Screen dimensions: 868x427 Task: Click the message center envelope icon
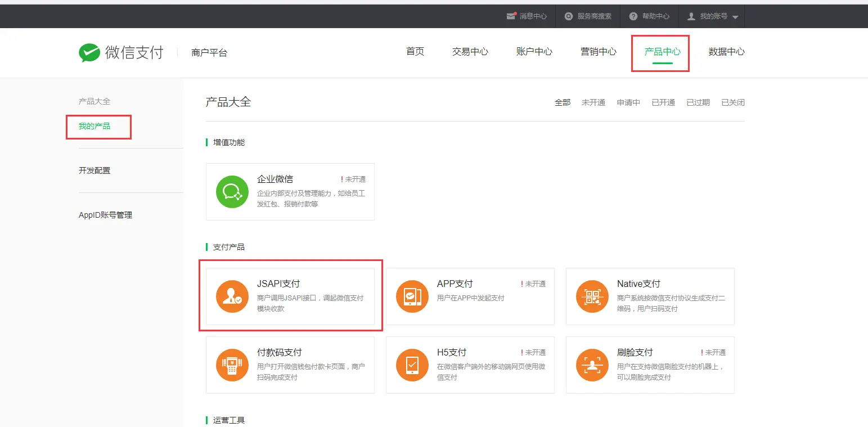(x=511, y=16)
